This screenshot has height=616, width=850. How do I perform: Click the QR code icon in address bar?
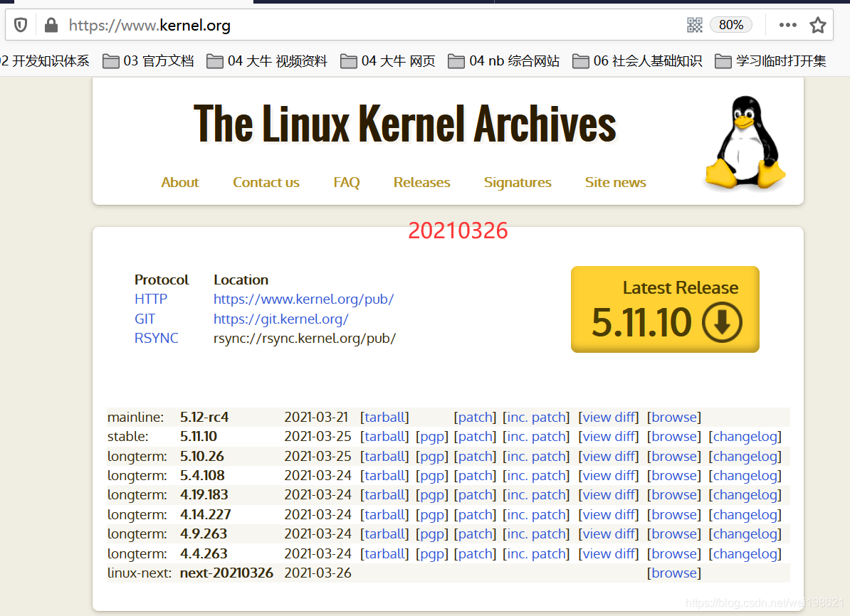click(x=694, y=25)
